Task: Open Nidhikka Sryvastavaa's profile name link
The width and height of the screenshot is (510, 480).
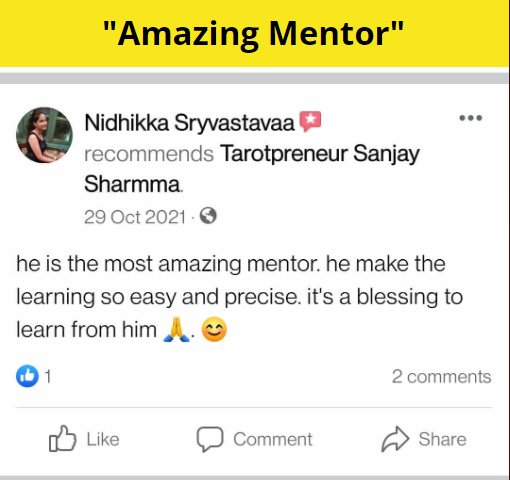Action: [190, 123]
